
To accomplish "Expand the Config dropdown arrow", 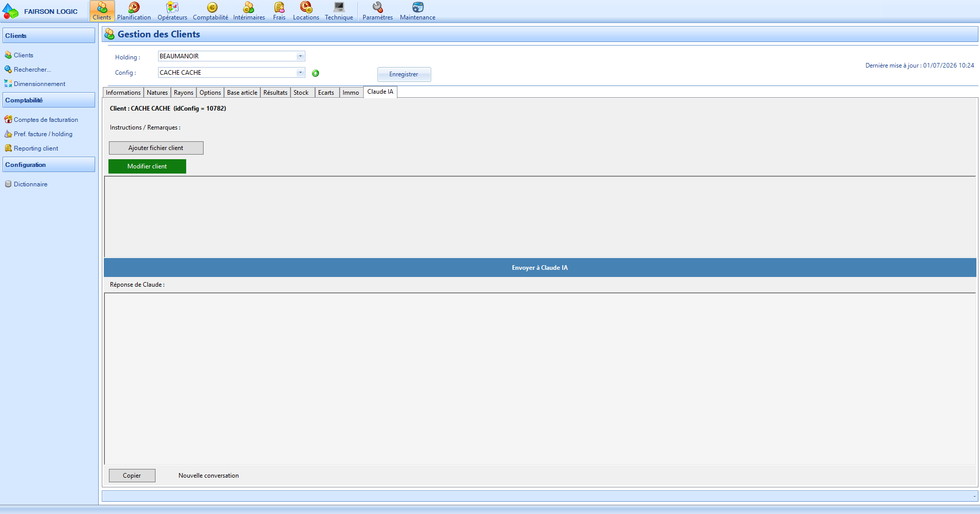I will click(x=300, y=73).
